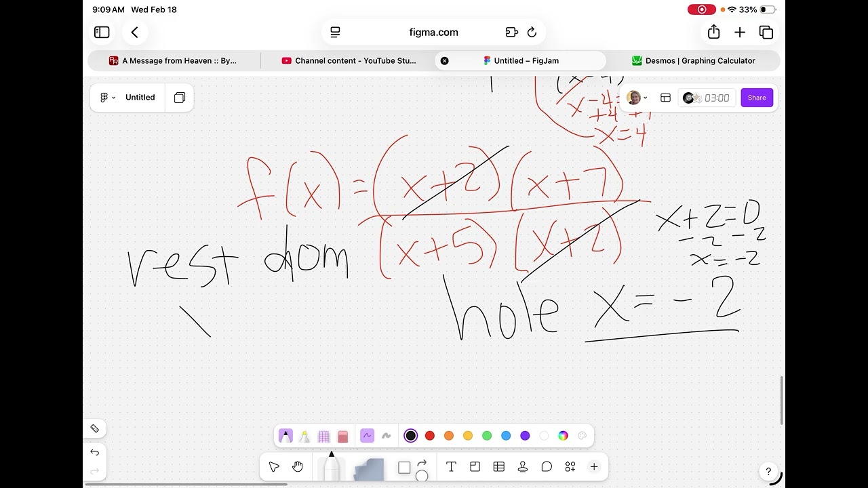
Task: Select the hand pan tool
Action: (x=297, y=466)
